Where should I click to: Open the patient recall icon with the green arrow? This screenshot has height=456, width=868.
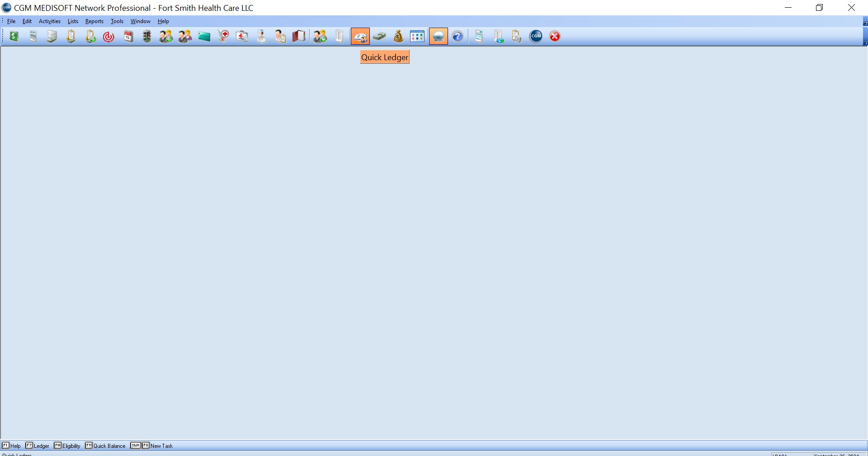[320, 36]
